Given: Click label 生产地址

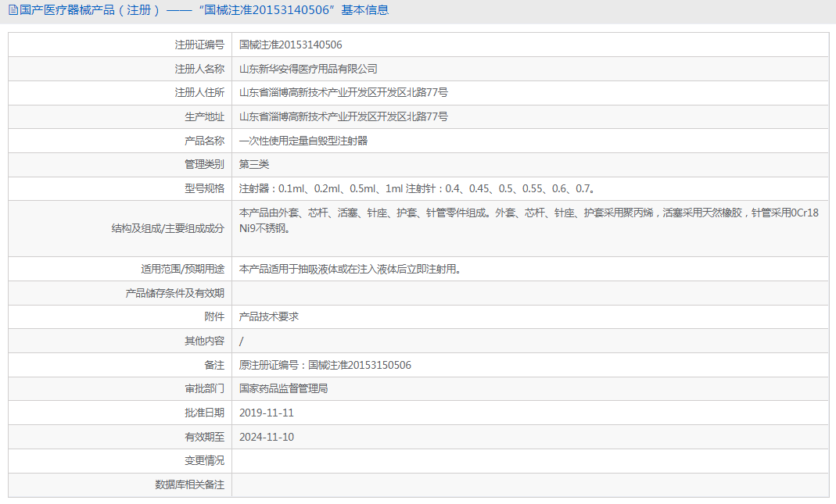Looking at the screenshot, I should [x=204, y=116].
